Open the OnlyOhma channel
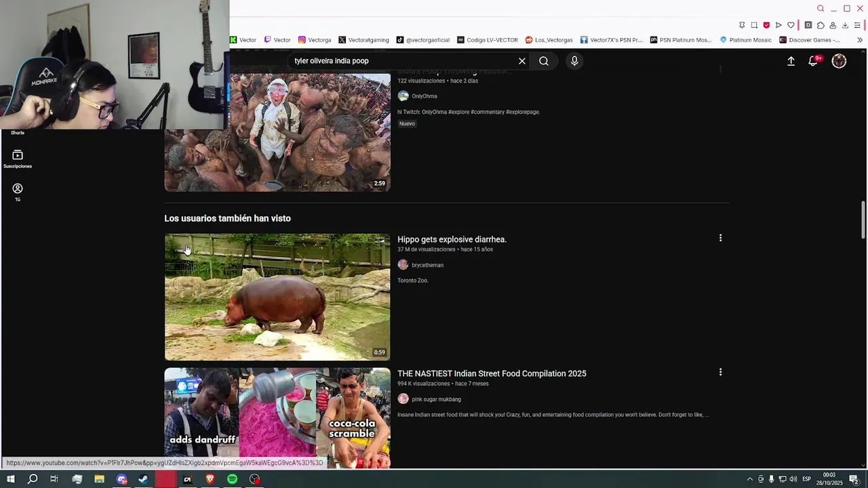 [x=425, y=96]
